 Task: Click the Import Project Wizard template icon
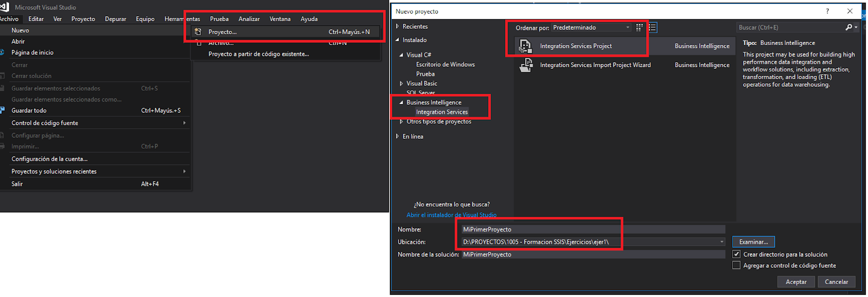(526, 65)
